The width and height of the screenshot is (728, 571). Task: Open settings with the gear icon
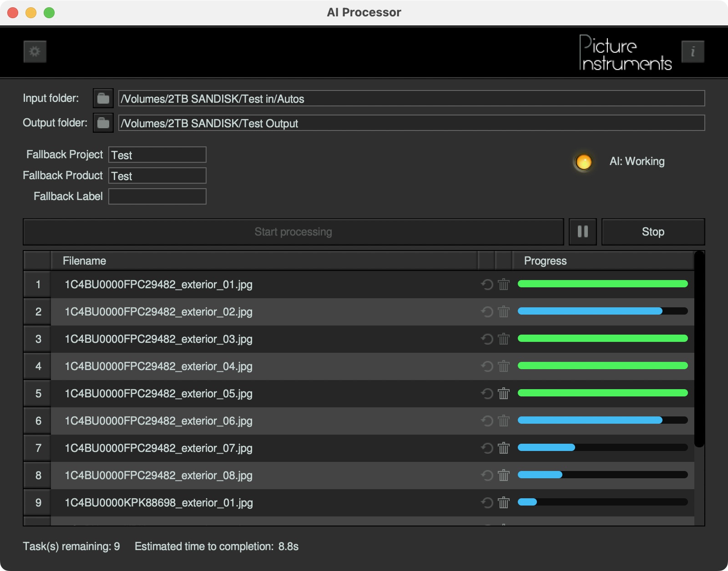pos(35,51)
